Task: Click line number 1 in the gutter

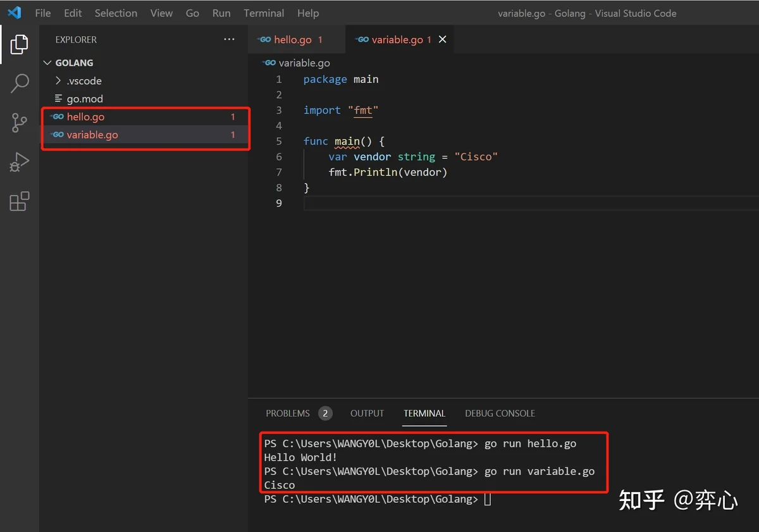Action: coord(279,79)
